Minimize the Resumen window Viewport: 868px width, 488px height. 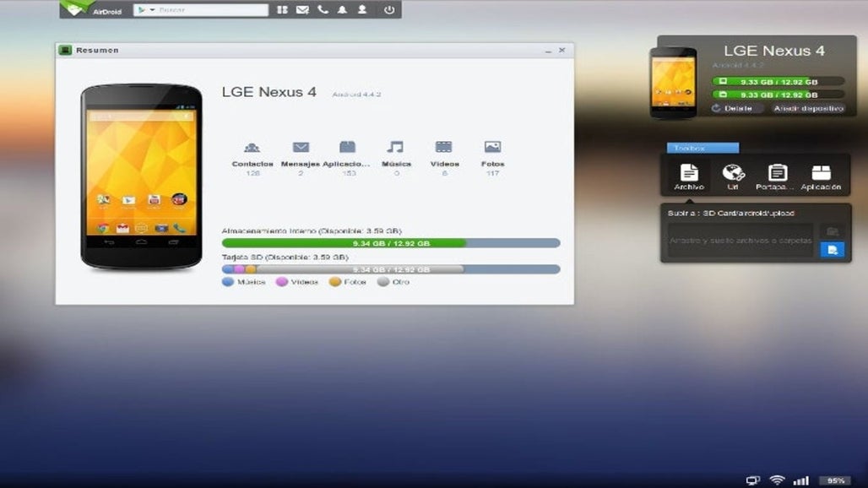pyautogui.click(x=548, y=51)
